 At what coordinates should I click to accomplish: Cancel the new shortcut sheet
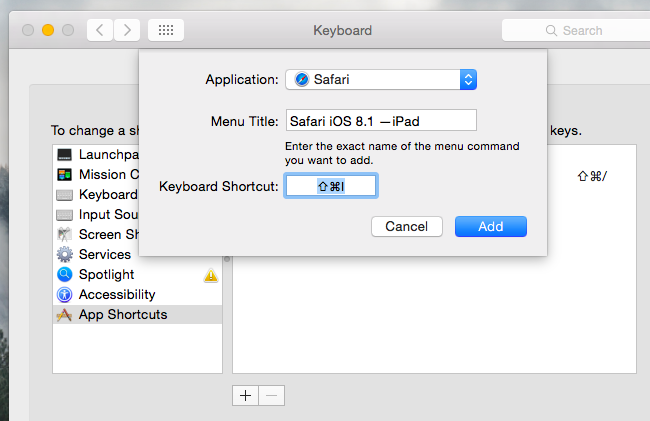[x=407, y=227]
